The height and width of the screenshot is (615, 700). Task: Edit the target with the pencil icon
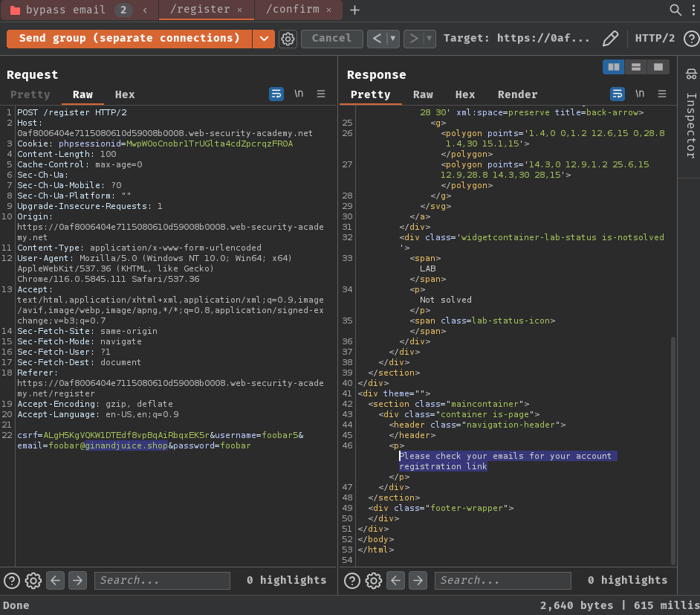point(610,39)
